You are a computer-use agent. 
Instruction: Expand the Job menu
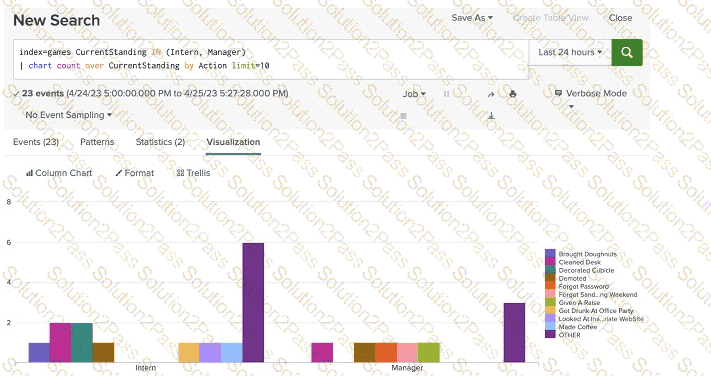(414, 94)
